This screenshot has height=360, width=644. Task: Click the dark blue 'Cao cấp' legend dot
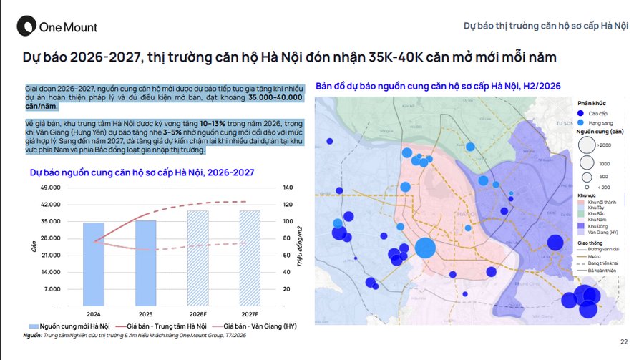(580, 113)
